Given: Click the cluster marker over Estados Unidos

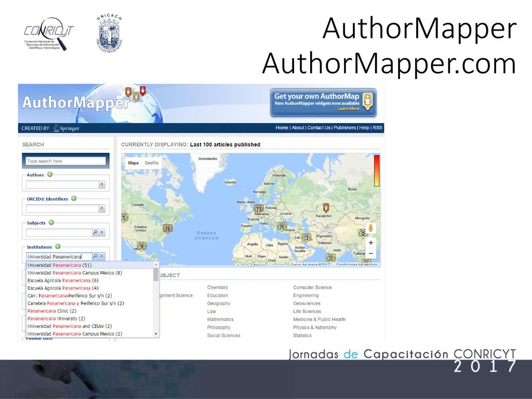Looking at the screenshot, I should pos(167,229).
